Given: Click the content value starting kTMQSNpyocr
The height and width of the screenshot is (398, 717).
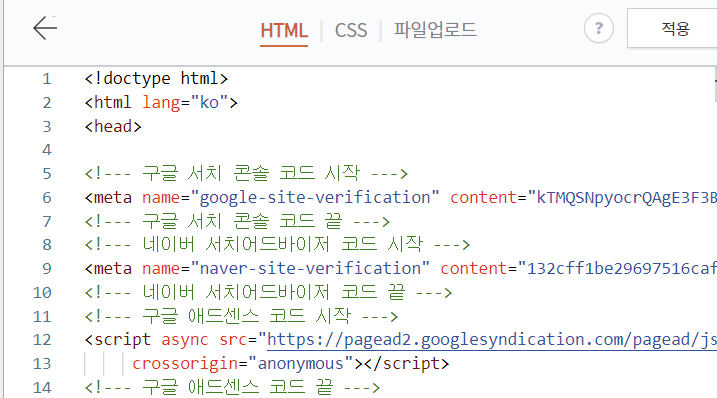Looking at the screenshot, I should (622, 198).
